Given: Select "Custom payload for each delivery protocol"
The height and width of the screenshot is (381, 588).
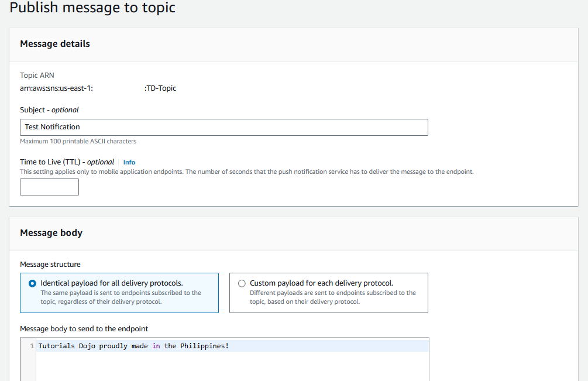Looking at the screenshot, I should click(x=242, y=283).
